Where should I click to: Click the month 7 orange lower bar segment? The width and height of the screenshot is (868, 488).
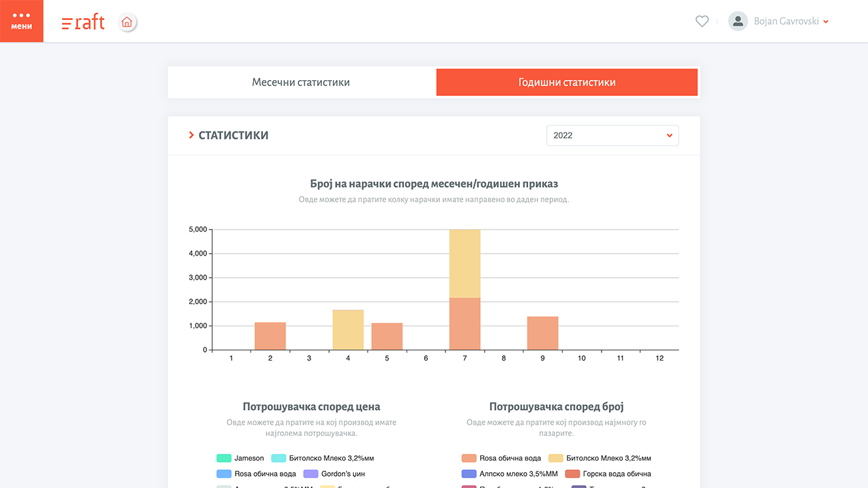click(465, 324)
